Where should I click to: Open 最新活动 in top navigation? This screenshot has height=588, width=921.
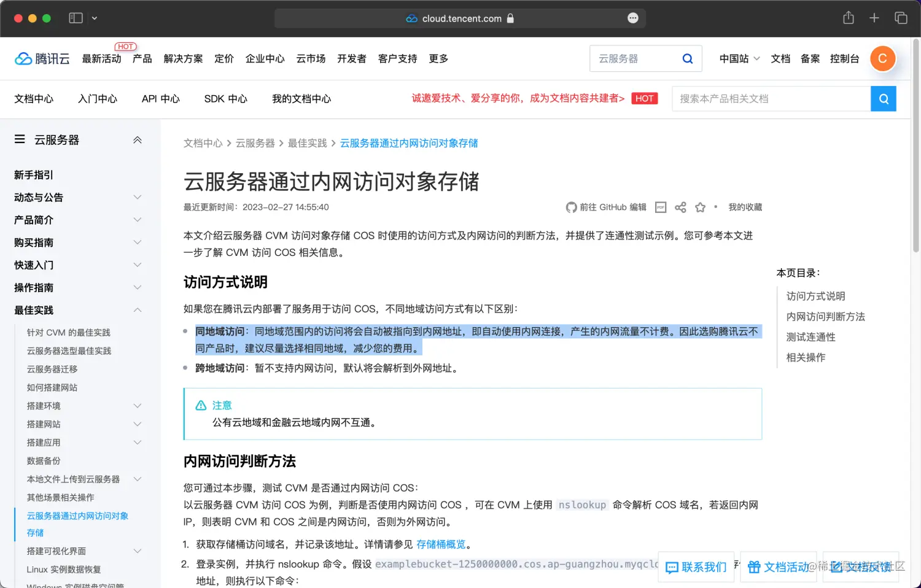coord(102,58)
